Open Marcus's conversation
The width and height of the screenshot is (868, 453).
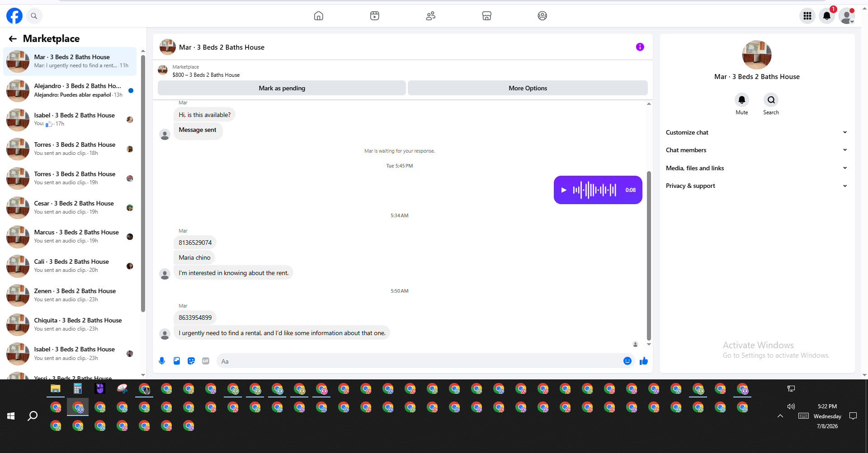[x=70, y=237]
